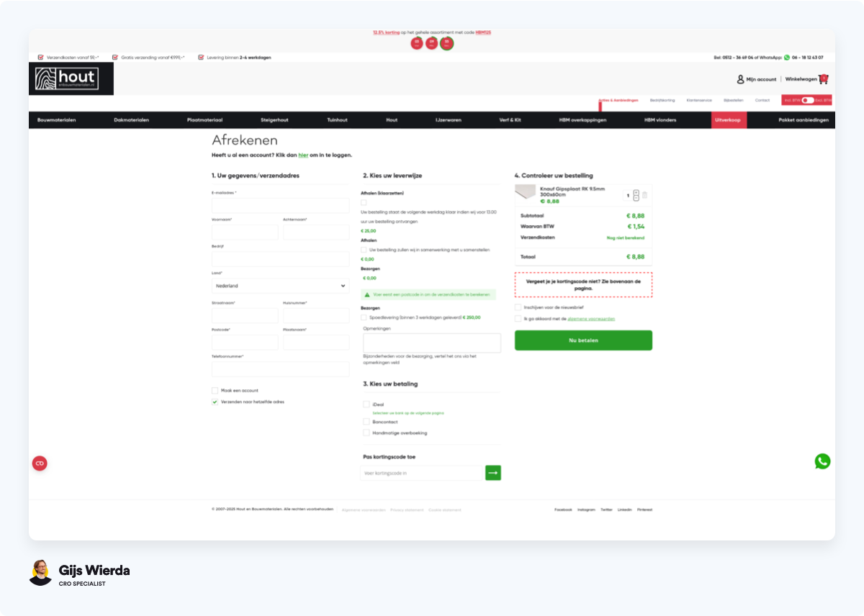Focus the Achternaam input field

[x=316, y=232]
